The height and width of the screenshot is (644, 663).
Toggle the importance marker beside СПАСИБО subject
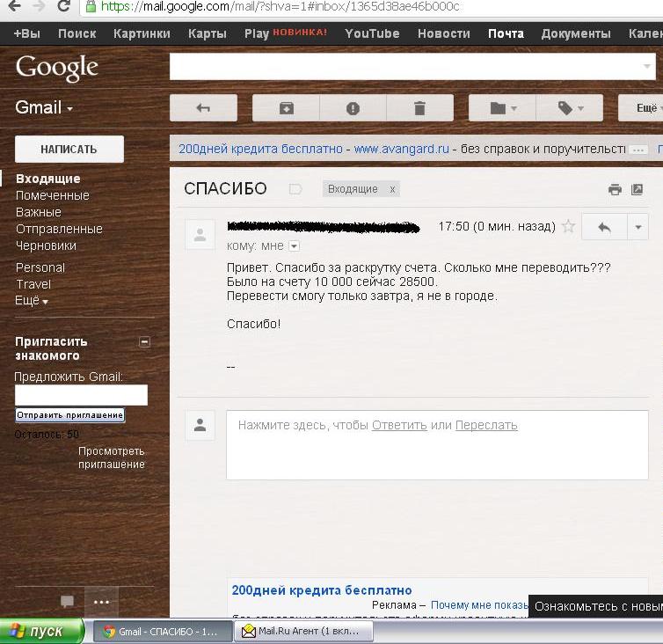click(295, 189)
